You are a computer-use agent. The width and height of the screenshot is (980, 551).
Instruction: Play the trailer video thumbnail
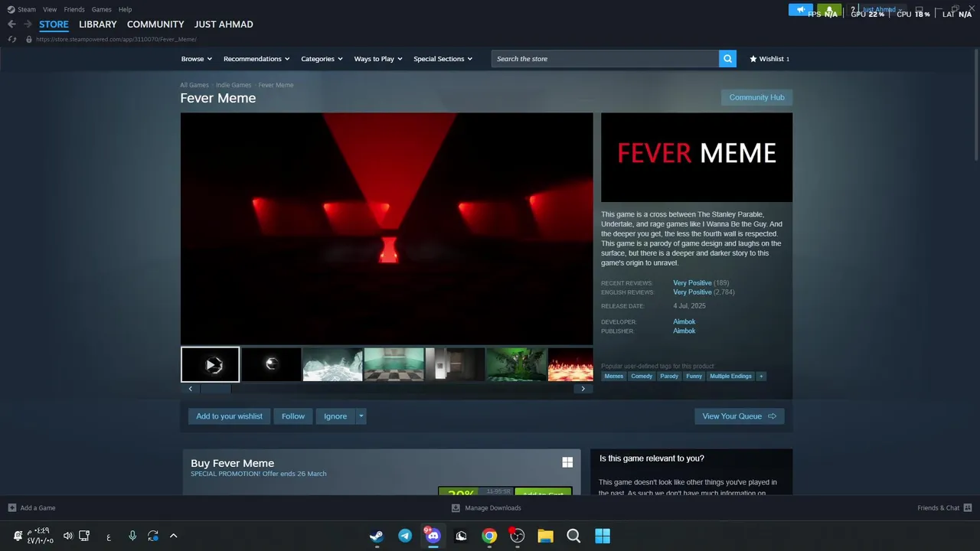click(210, 364)
